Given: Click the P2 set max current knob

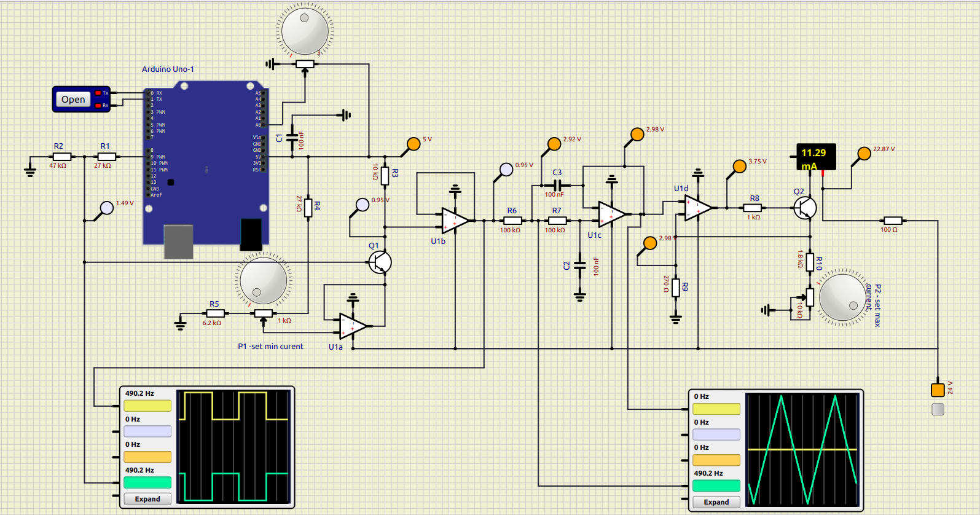Looking at the screenshot, I should click(842, 297).
